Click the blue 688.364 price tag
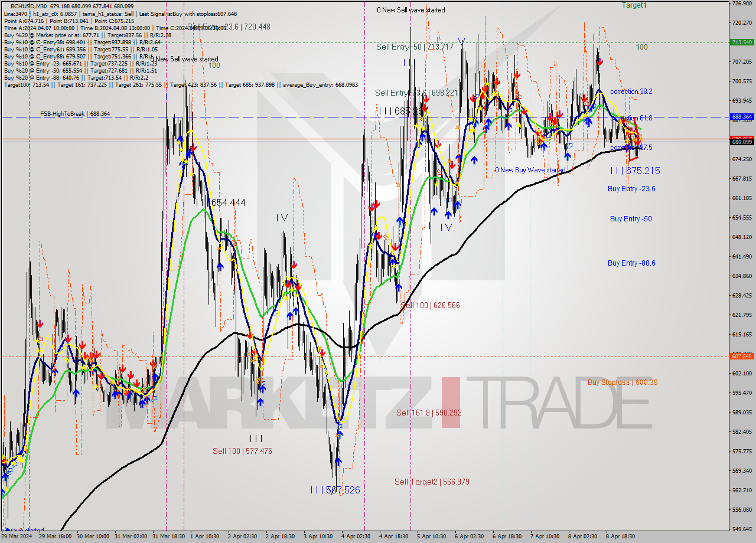The width and height of the screenshot is (756, 543). click(742, 117)
